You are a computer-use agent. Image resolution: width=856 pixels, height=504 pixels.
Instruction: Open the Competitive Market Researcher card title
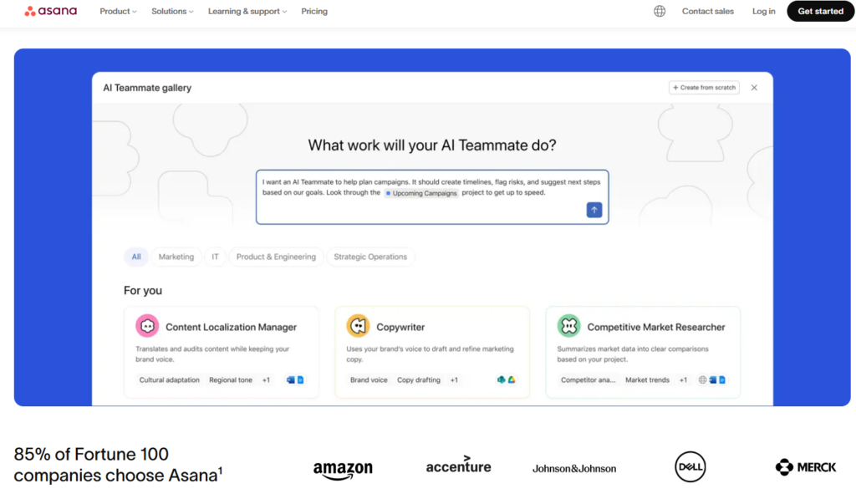coord(656,327)
